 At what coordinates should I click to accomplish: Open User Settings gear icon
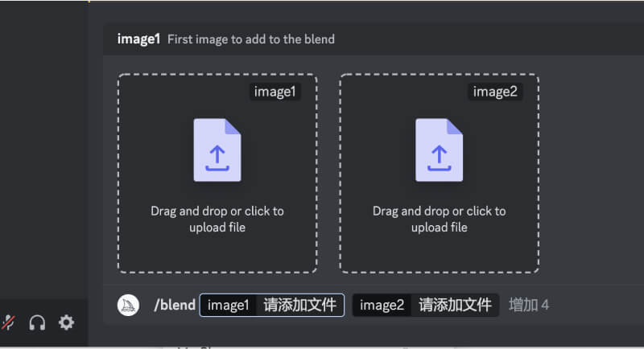click(x=66, y=322)
